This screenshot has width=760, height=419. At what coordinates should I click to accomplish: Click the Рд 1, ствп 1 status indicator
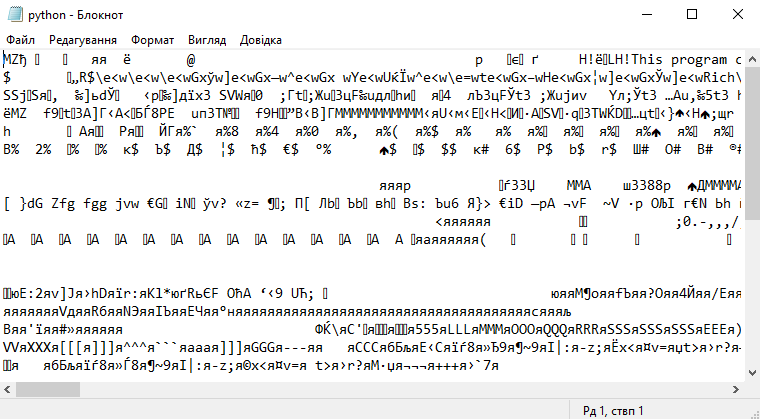click(613, 411)
